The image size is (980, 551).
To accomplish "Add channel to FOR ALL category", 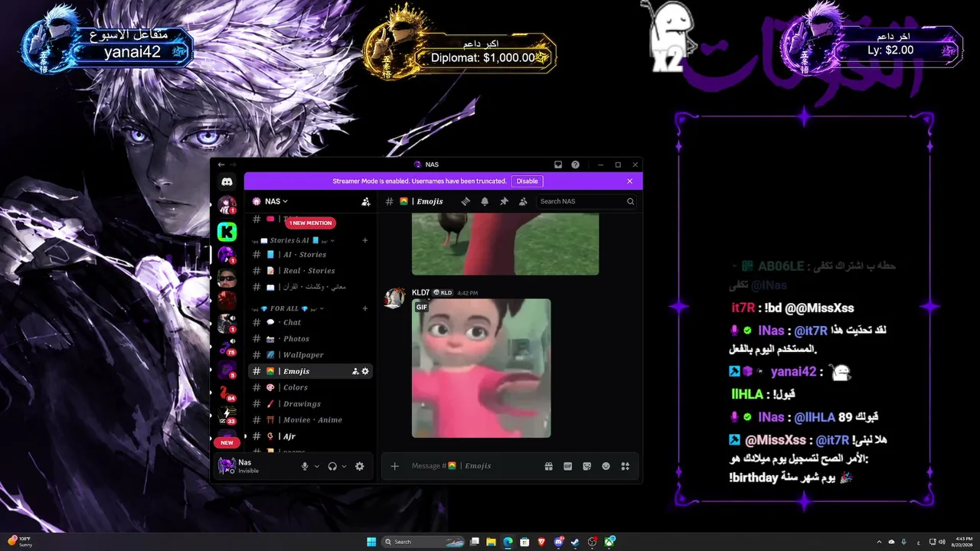I will coord(365,308).
